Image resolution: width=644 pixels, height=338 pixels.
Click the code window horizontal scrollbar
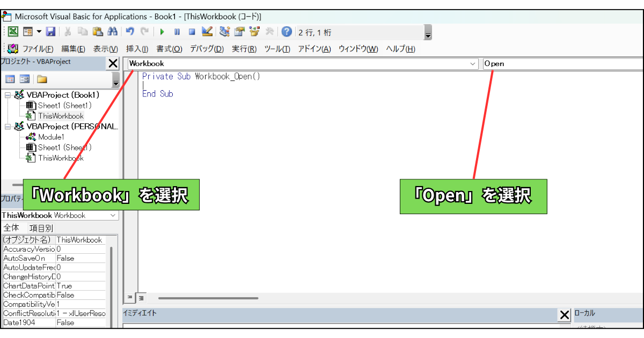(x=208, y=298)
